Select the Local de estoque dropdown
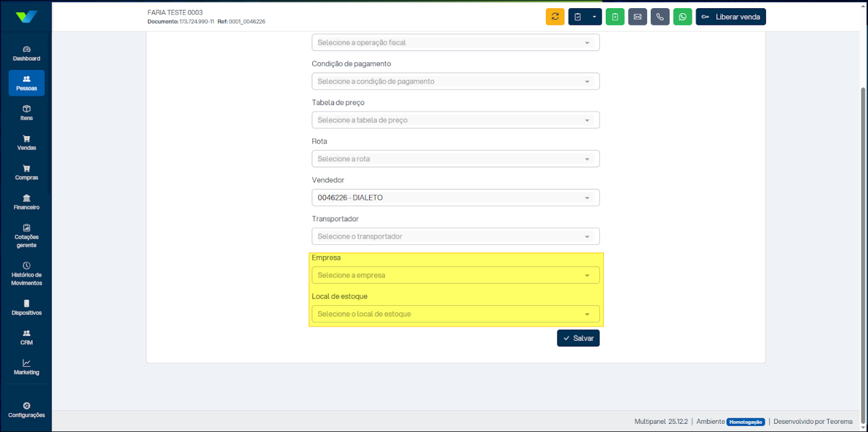 pyautogui.click(x=455, y=314)
